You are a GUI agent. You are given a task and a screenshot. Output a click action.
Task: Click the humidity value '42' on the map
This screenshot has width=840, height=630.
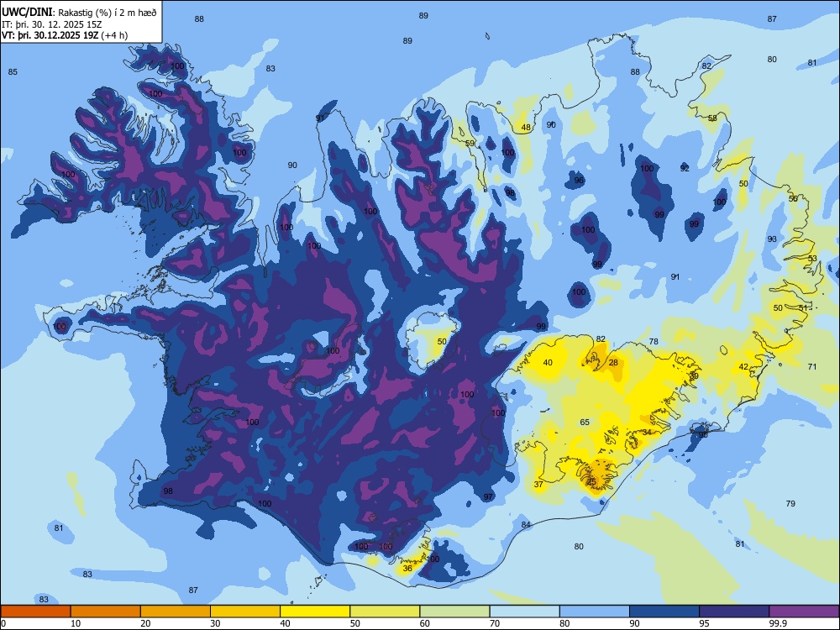743,367
